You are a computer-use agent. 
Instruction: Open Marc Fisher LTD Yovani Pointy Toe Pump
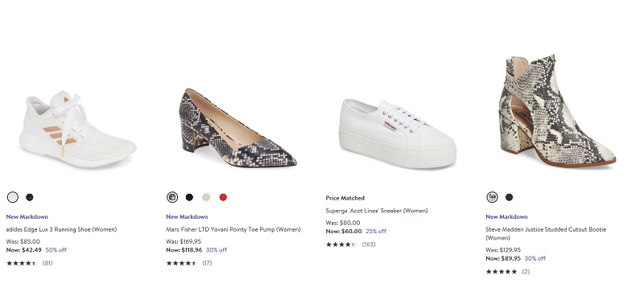[233, 229]
